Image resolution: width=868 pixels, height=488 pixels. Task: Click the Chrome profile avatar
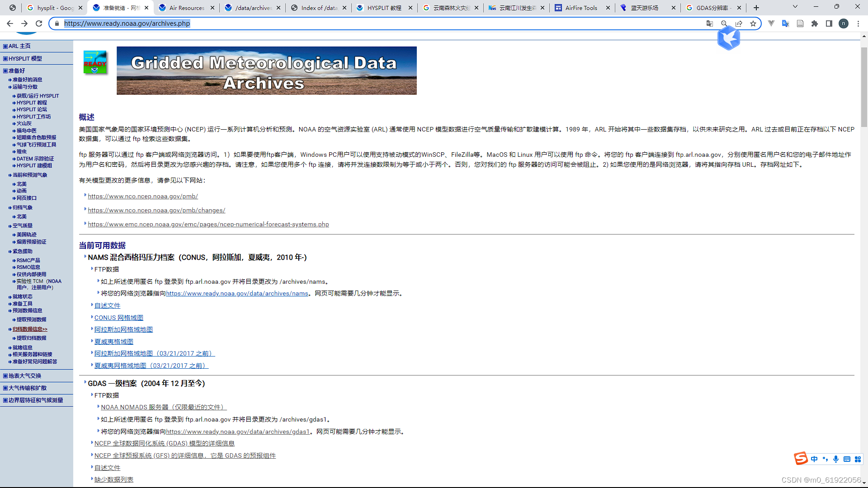844,23
